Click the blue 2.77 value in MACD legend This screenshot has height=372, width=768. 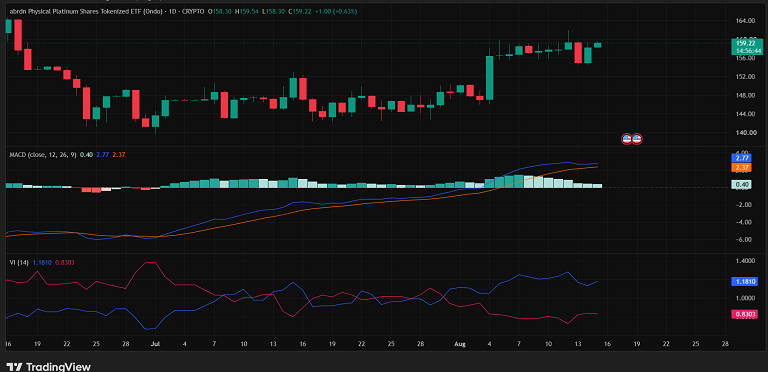101,155
